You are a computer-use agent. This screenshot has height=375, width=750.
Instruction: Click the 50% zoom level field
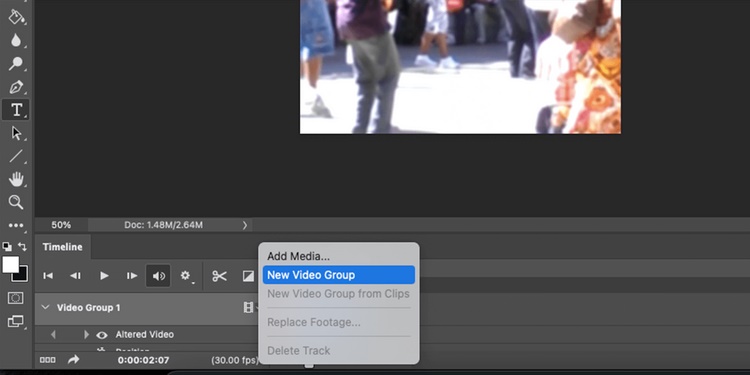pyautogui.click(x=61, y=225)
